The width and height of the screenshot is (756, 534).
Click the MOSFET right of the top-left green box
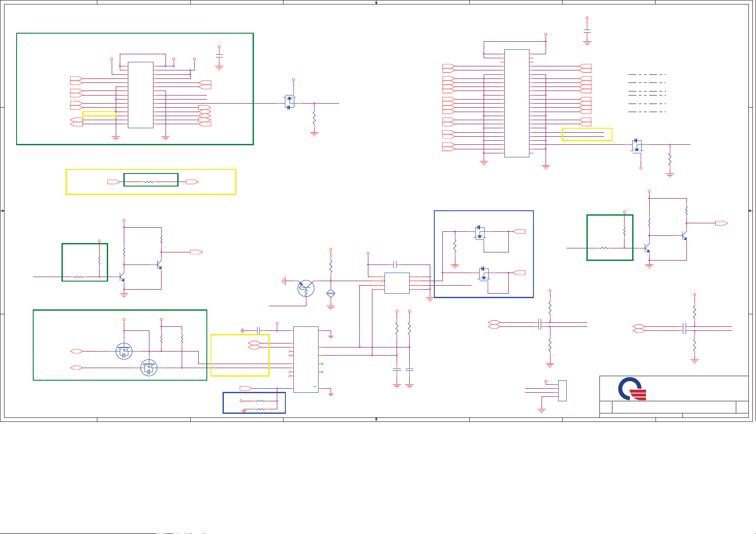[289, 102]
